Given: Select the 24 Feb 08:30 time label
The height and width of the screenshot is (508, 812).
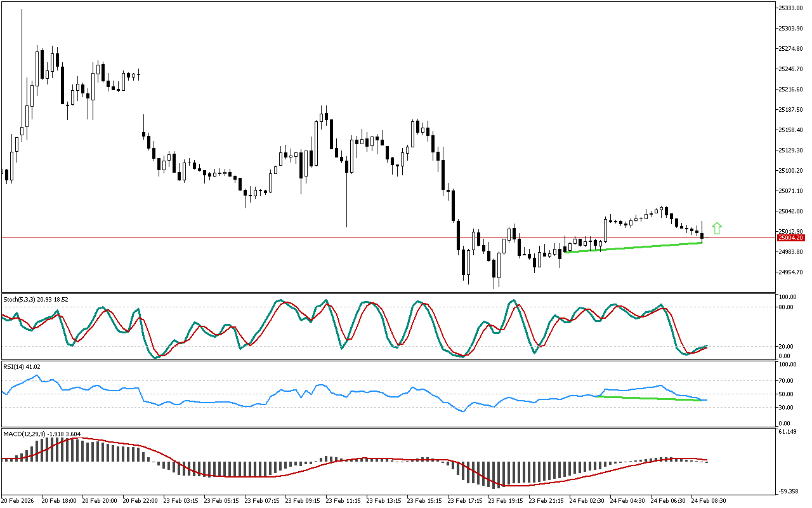Looking at the screenshot, I should 709,501.
